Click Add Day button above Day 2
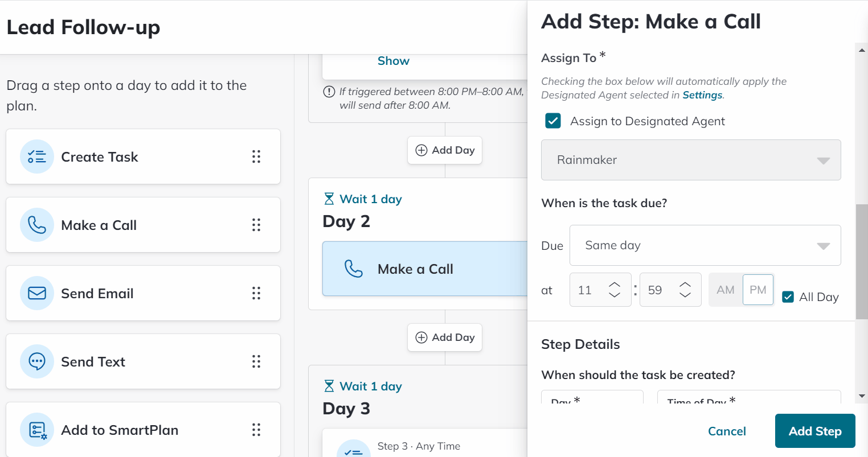The height and width of the screenshot is (457, 868). pos(445,150)
